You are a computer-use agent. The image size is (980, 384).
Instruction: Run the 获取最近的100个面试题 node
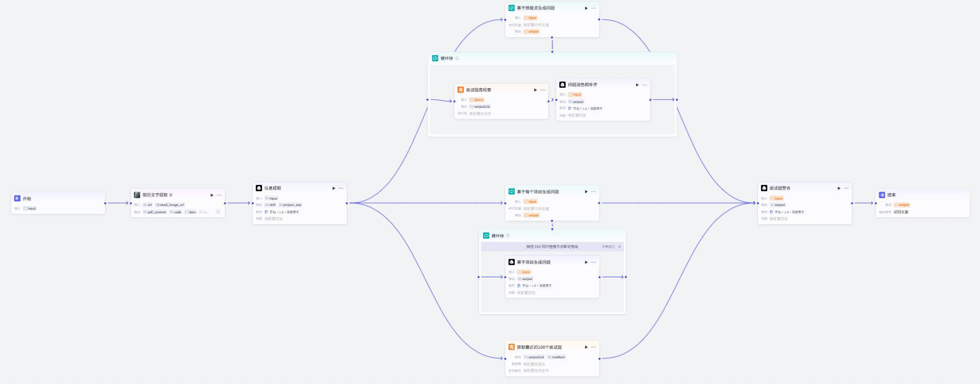pos(586,347)
